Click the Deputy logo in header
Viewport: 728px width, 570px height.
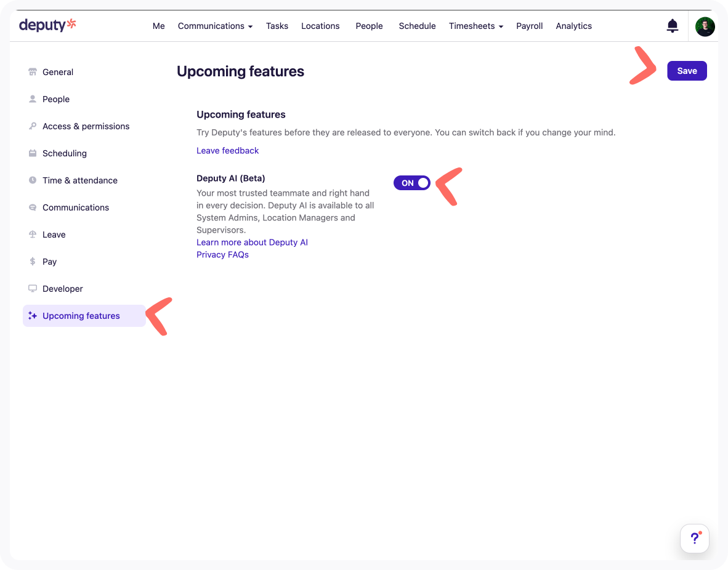(47, 25)
